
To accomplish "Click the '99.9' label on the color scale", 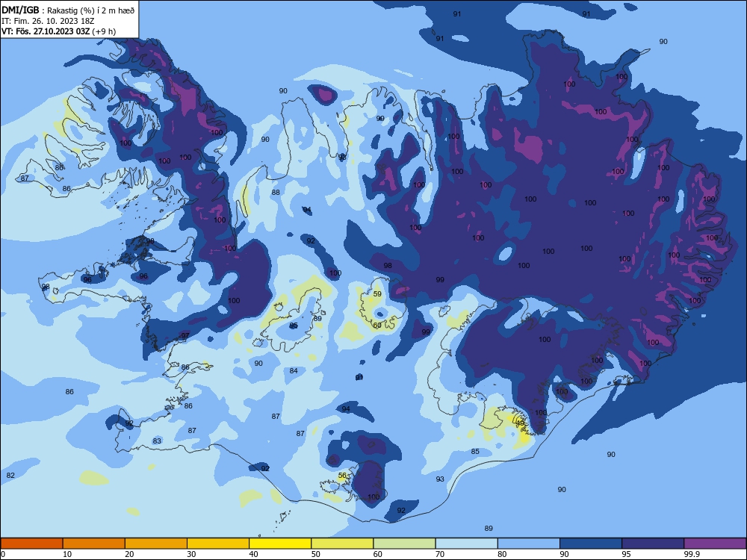I will pos(692,554).
